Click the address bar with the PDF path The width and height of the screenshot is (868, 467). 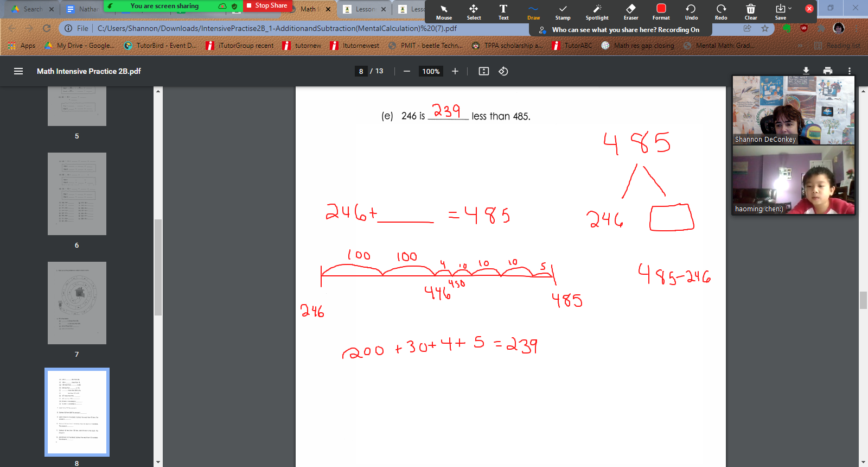coord(277,28)
